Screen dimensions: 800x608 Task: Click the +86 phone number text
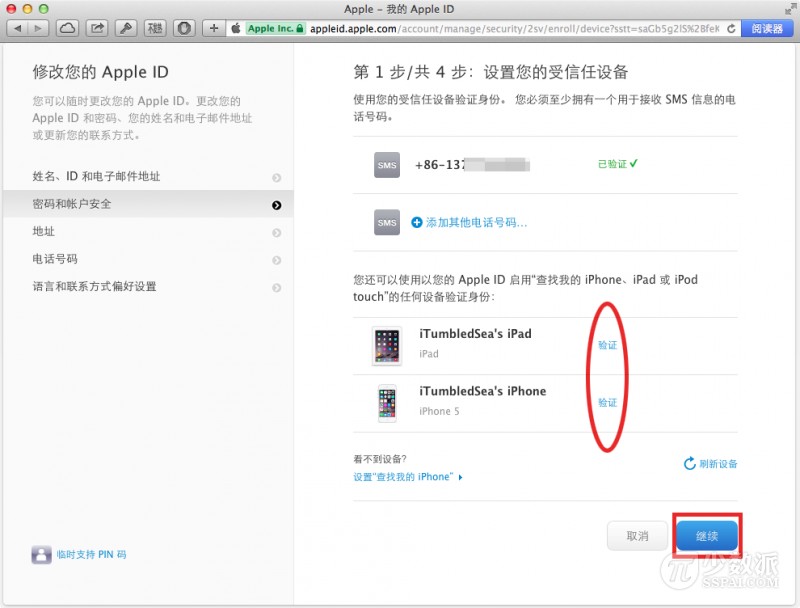click(472, 165)
